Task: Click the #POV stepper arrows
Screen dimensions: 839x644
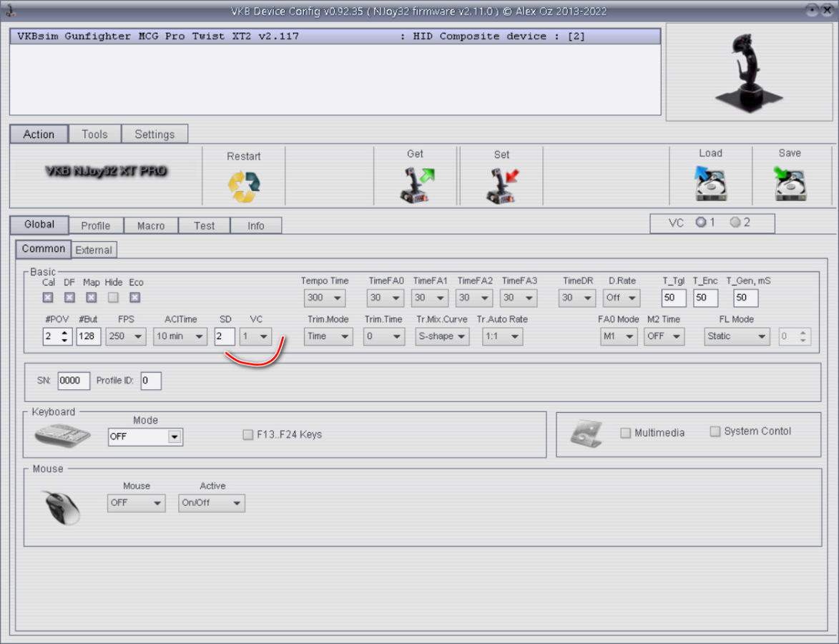Action: 65,336
